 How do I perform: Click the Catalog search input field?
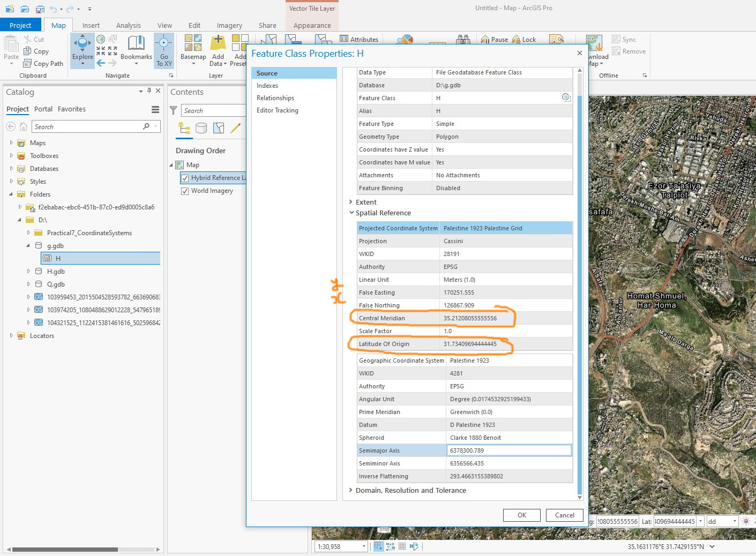click(86, 127)
